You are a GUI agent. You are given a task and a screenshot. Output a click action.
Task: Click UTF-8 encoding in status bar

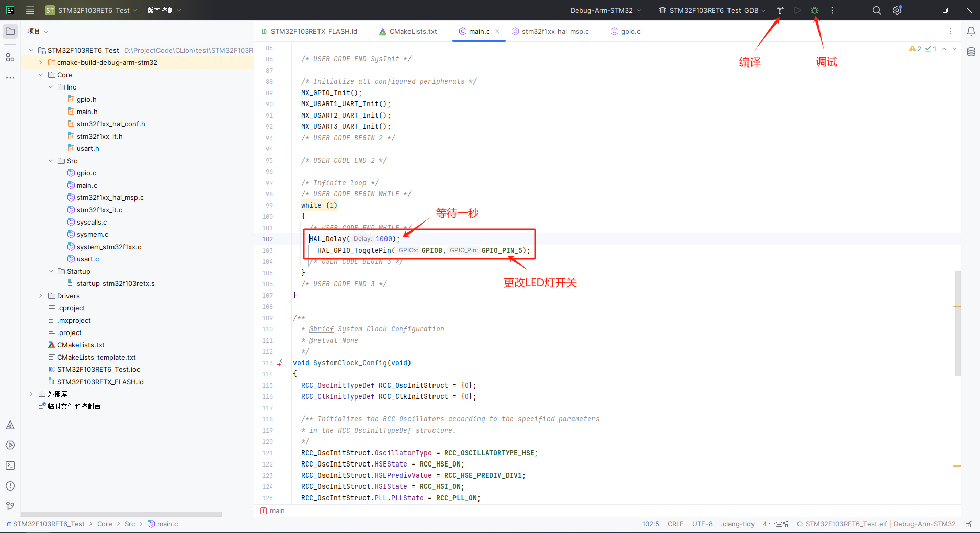click(702, 524)
